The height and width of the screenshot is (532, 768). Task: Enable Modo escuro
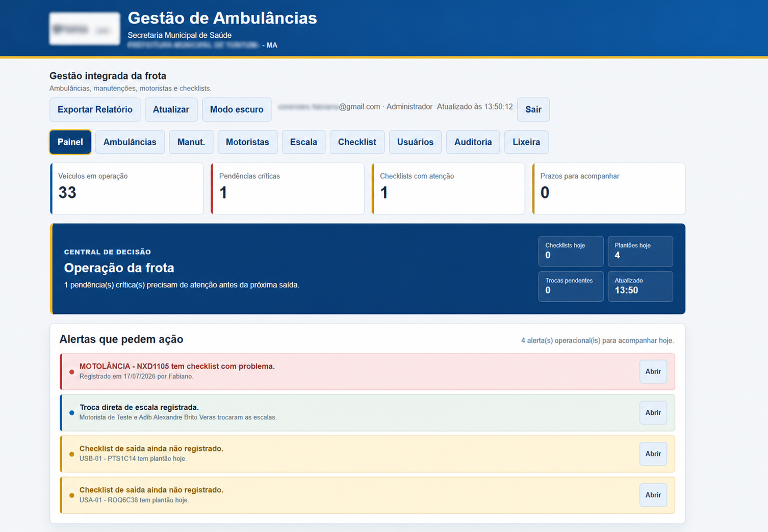[237, 110]
